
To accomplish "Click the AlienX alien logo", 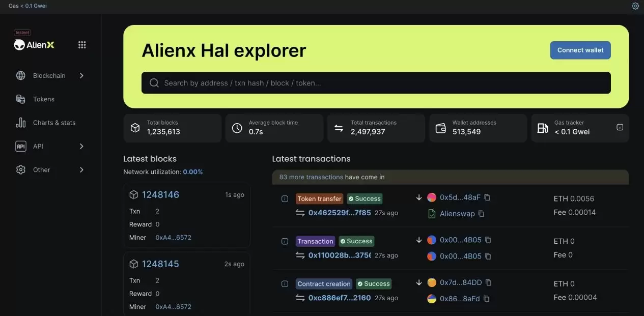I will [x=19, y=44].
